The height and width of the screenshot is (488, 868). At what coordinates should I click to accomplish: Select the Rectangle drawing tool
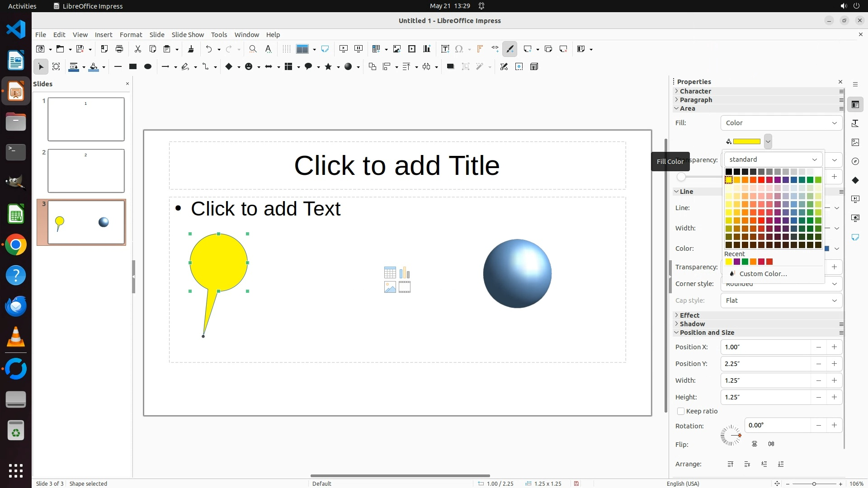point(132,66)
